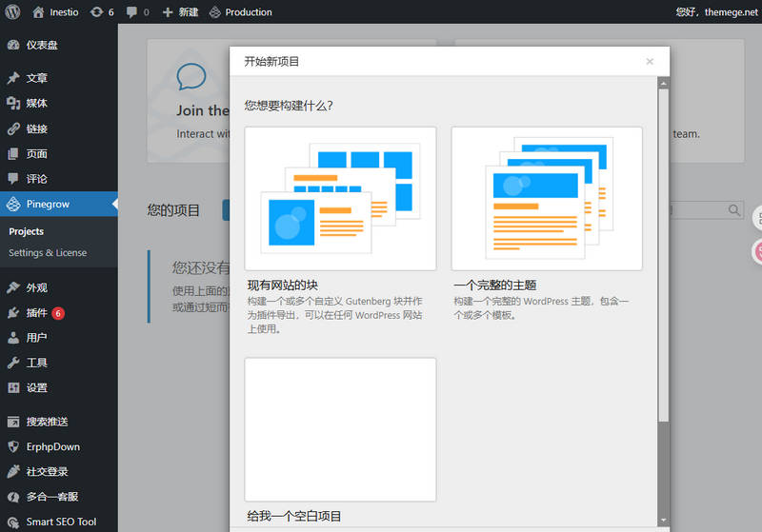
Task: Click the 一个完整的主题 title
Action: tap(495, 286)
